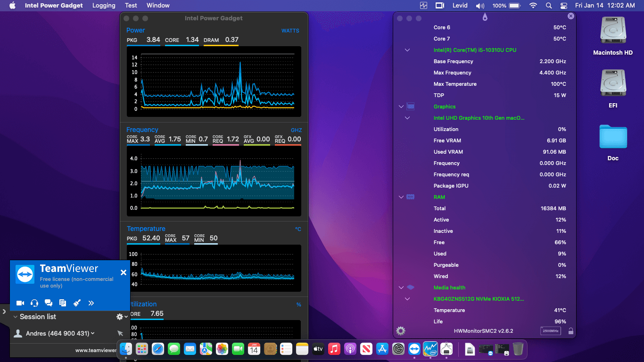Toggle the padlock icon in HWMonitorSMC2
This screenshot has width=644, height=362.
pos(571,331)
